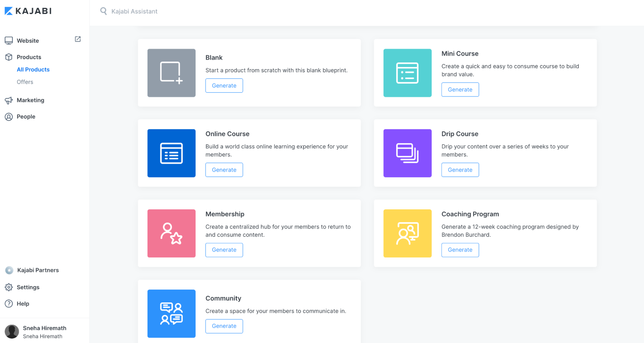Click the Coaching Program title
The width and height of the screenshot is (644, 343).
click(470, 214)
